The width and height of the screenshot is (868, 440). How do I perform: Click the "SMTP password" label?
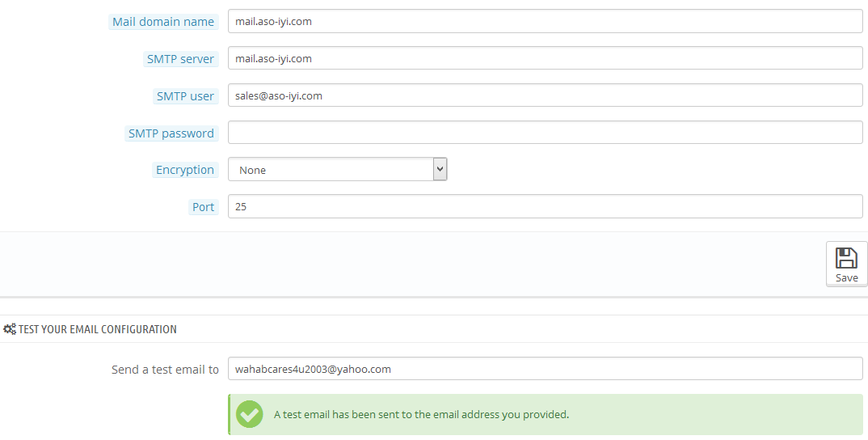click(171, 133)
